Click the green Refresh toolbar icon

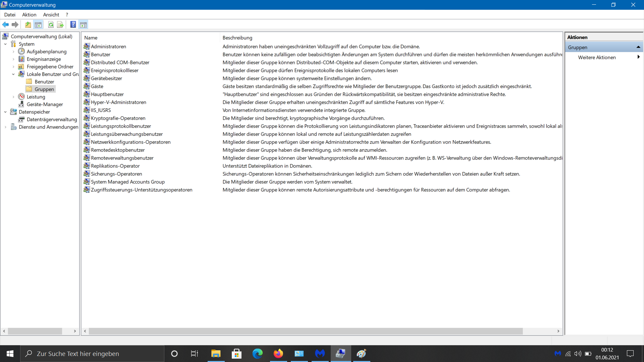coord(51,24)
